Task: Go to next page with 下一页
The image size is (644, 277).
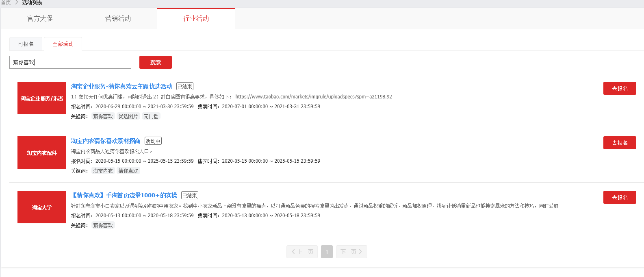Action: click(351, 252)
